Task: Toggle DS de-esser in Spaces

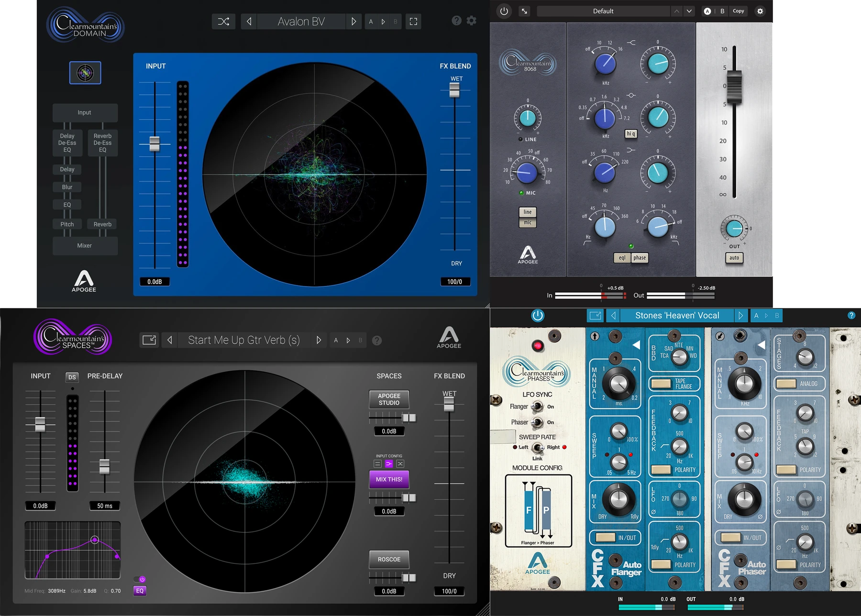Action: (x=72, y=377)
